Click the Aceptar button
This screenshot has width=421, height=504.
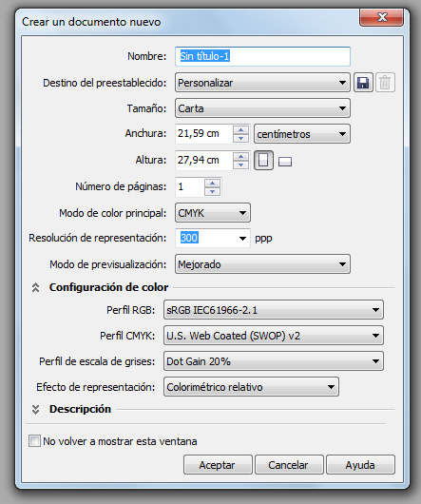pyautogui.click(x=218, y=465)
